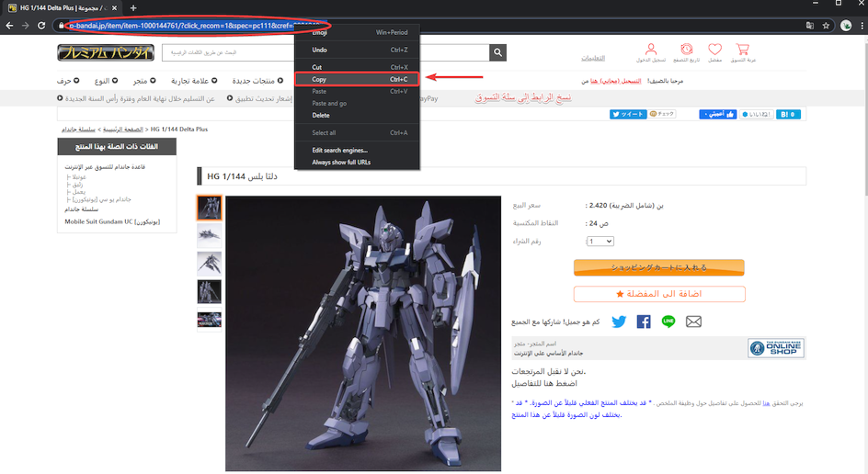Expand the منتجات جديدة navigation dropdown
This screenshot has height=474, width=868.
pos(257,81)
